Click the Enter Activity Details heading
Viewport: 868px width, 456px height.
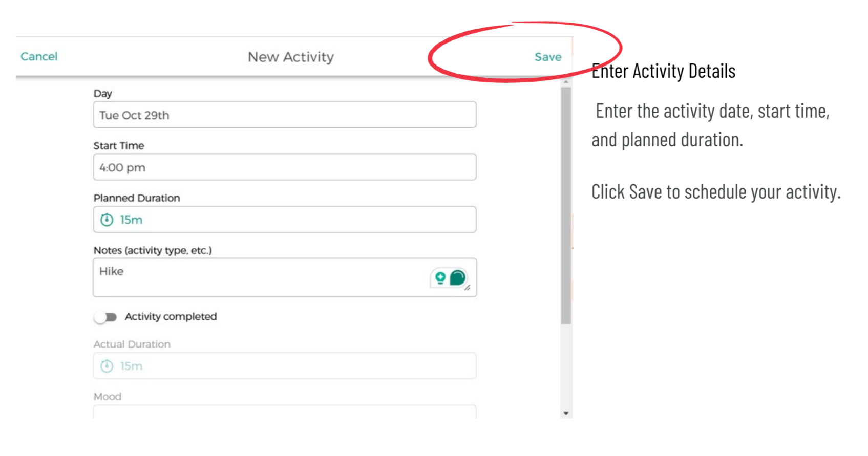click(663, 71)
